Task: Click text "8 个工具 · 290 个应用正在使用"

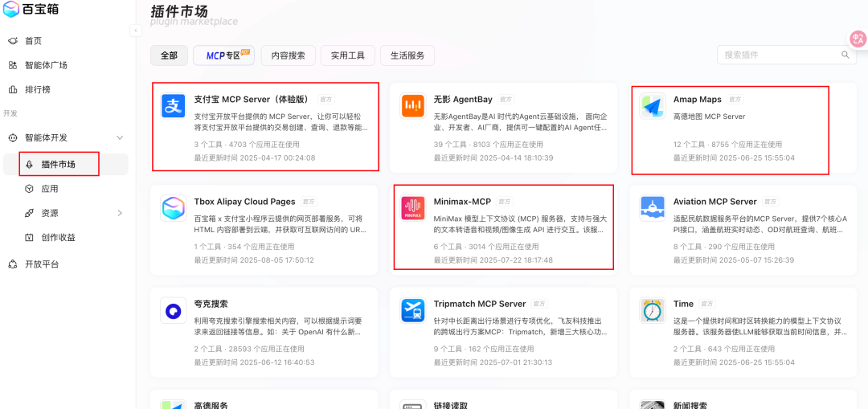Action: click(x=723, y=247)
